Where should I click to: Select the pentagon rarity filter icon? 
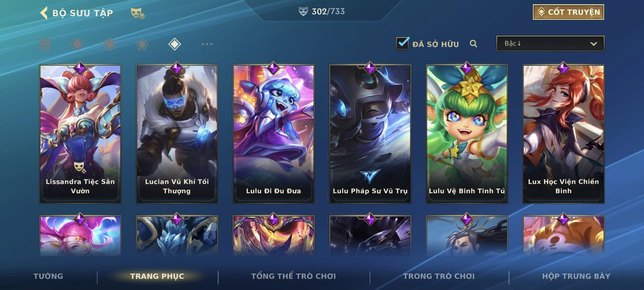coord(142,44)
